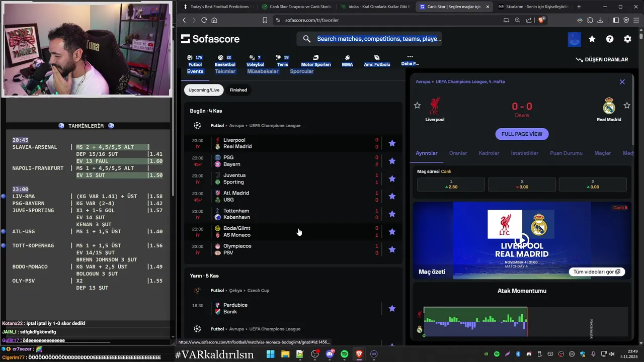Select the Upcoming/Live filter
The height and width of the screenshot is (362, 644).
204,90
